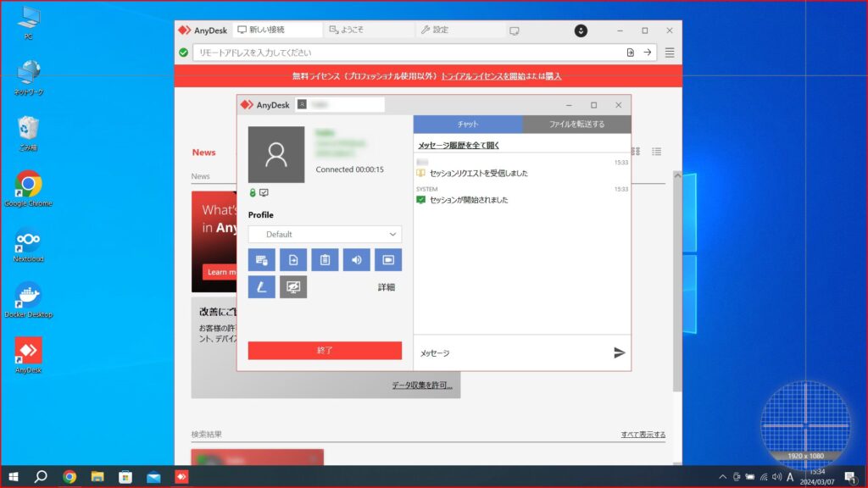Open Windows taskbar search
The image size is (868, 488).
point(41,477)
